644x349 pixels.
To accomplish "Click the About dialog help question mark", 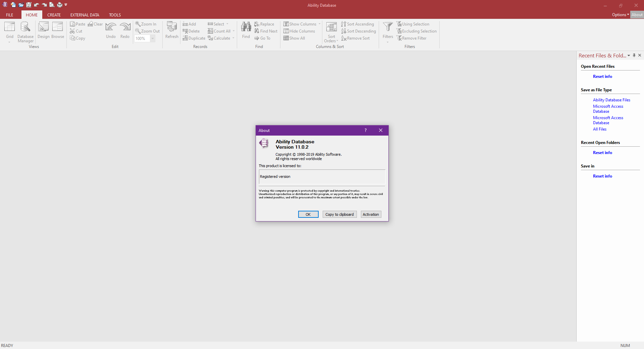I will point(366,130).
